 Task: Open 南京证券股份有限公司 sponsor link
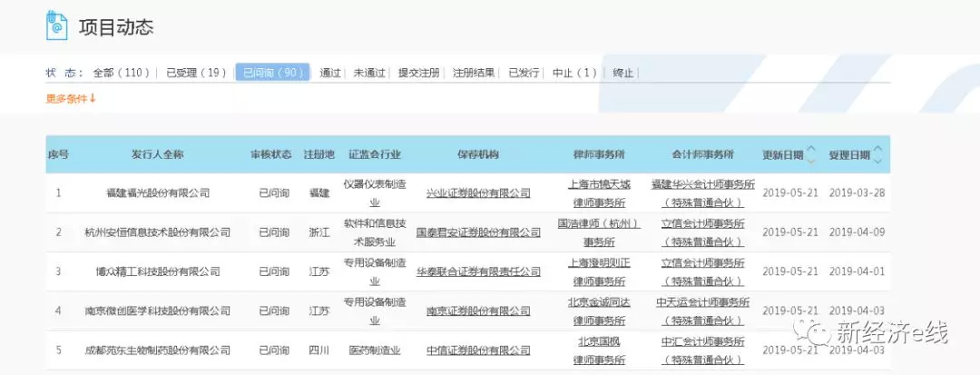click(x=478, y=311)
